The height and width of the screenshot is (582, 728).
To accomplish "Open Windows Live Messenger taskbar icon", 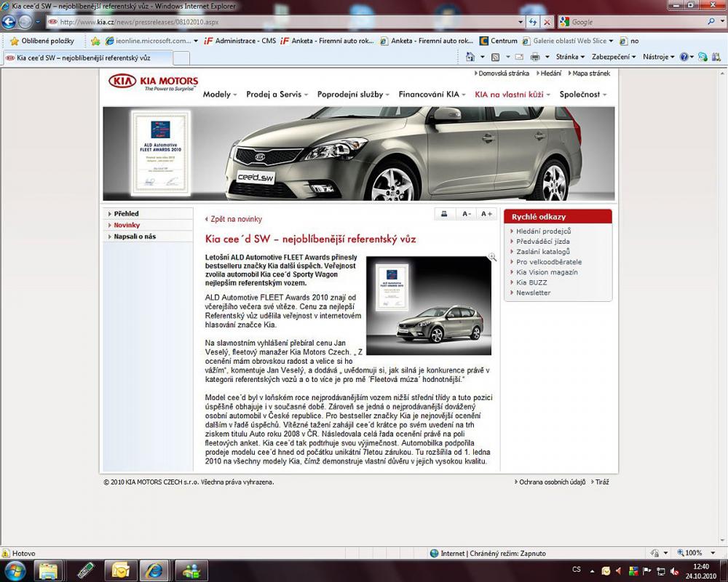I will click(191, 571).
